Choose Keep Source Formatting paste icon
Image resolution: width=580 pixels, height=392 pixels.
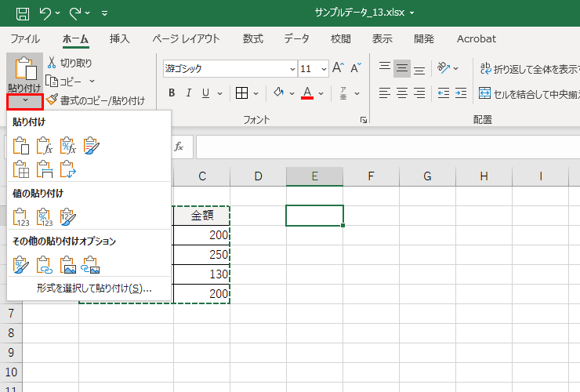click(92, 145)
